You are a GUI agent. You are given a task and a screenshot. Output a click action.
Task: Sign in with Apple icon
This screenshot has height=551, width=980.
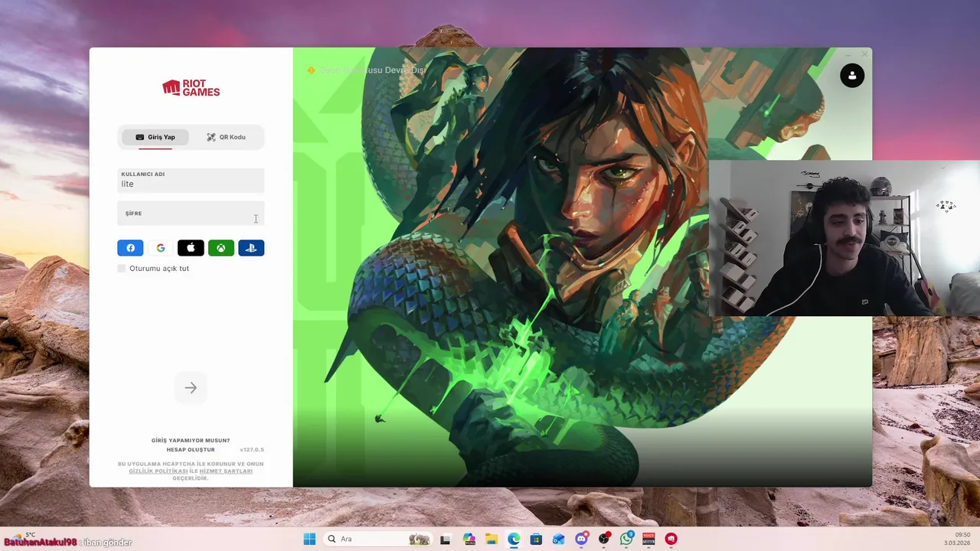191,248
